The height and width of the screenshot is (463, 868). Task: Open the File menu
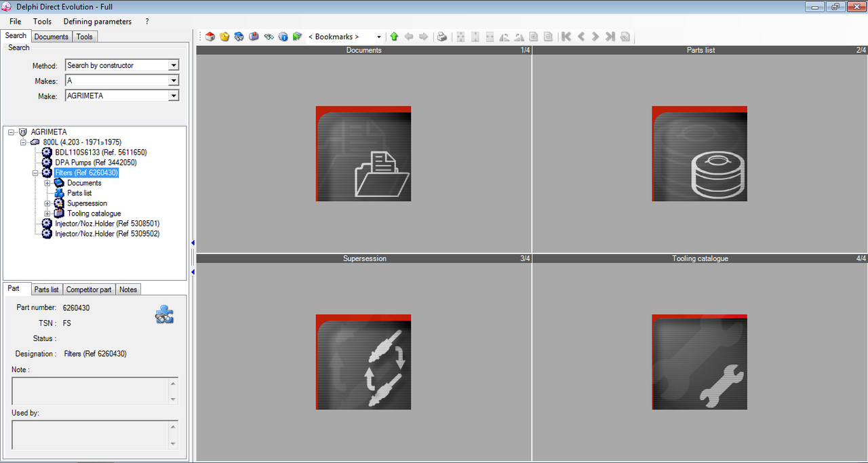point(16,22)
